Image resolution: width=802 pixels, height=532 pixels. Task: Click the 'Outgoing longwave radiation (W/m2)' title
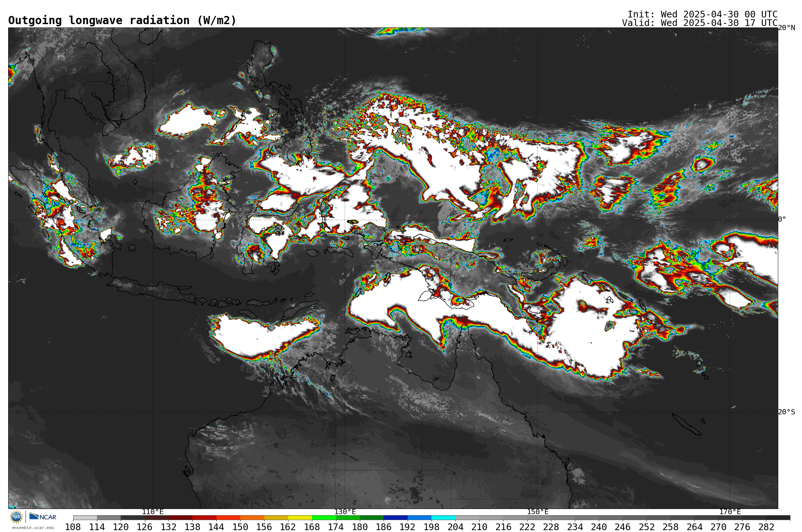(122, 20)
